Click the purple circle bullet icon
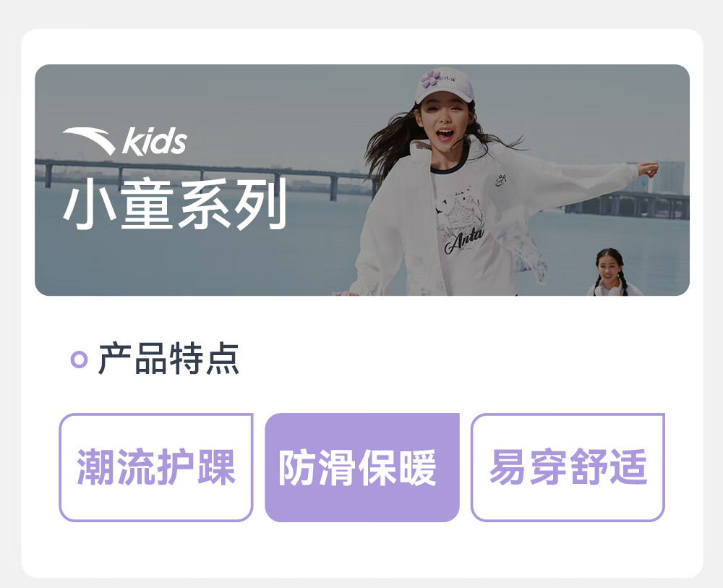Image resolution: width=723 pixels, height=588 pixels. pyautogui.click(x=79, y=359)
